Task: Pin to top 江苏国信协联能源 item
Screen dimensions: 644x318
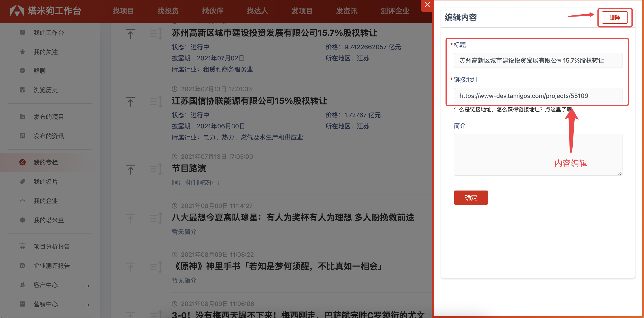Action: coord(130,102)
